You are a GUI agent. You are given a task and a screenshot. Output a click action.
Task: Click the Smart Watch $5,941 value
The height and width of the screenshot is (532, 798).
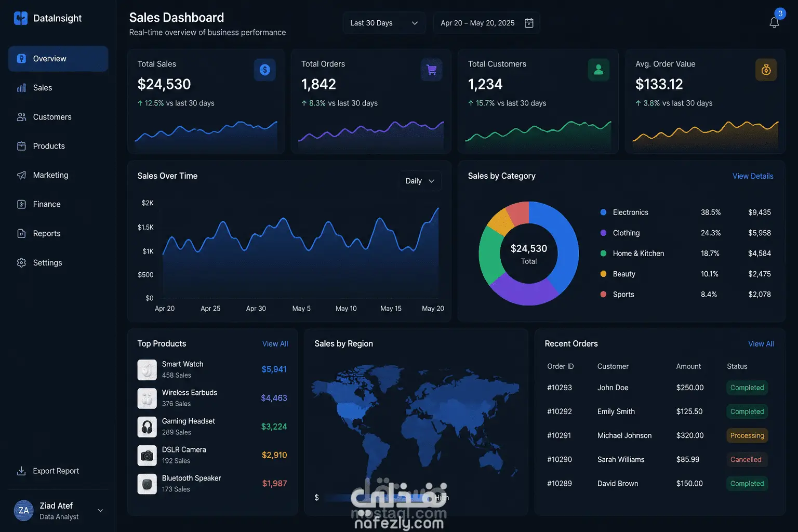pyautogui.click(x=274, y=369)
